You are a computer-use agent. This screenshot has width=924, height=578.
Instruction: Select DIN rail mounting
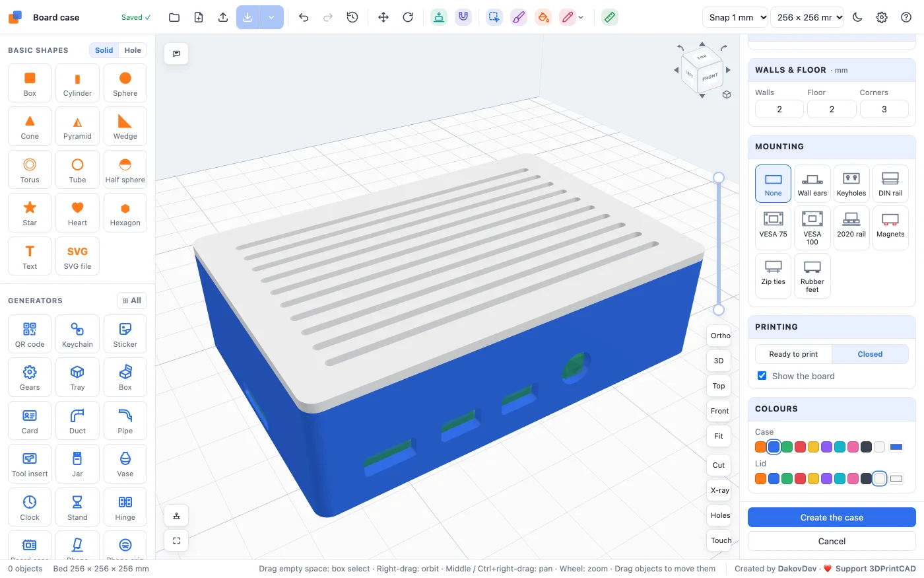890,184
